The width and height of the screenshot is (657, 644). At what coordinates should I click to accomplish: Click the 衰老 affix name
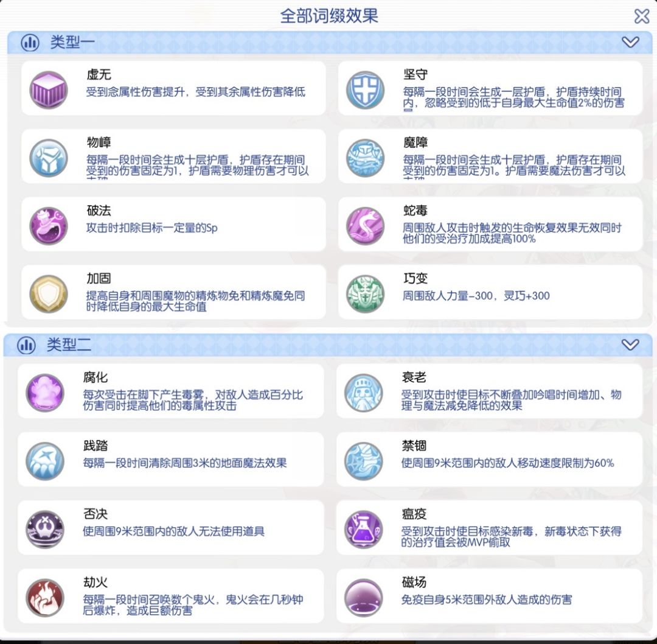[x=414, y=377]
